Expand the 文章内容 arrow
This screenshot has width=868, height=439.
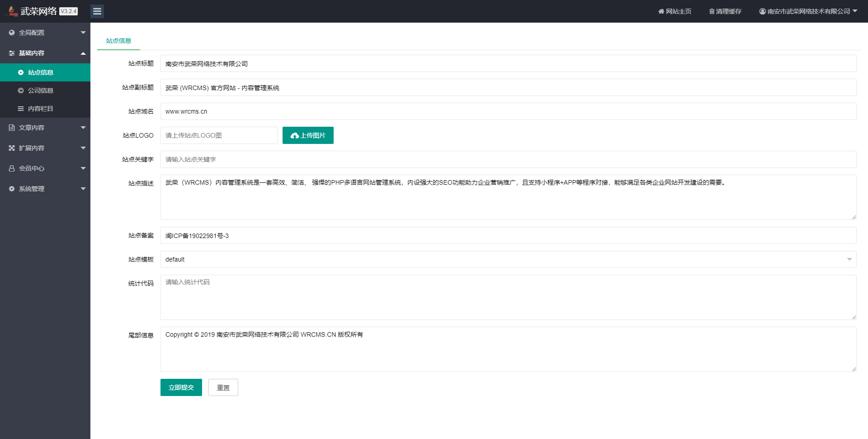83,128
